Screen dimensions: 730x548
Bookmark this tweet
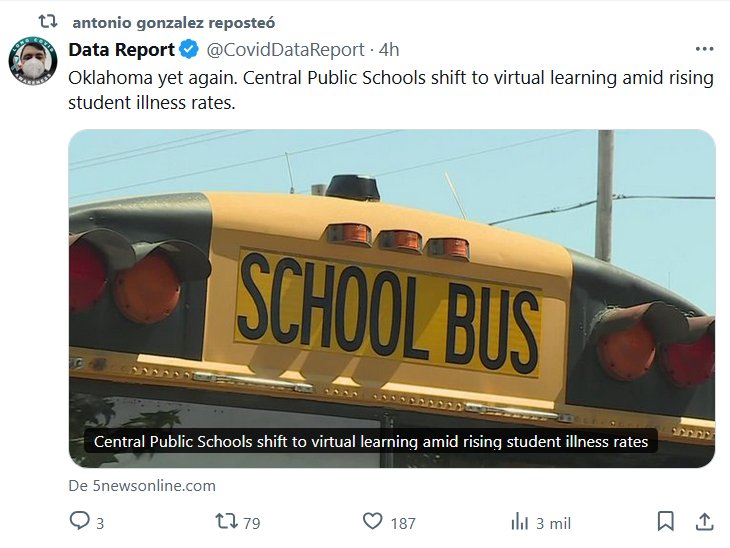(665, 521)
